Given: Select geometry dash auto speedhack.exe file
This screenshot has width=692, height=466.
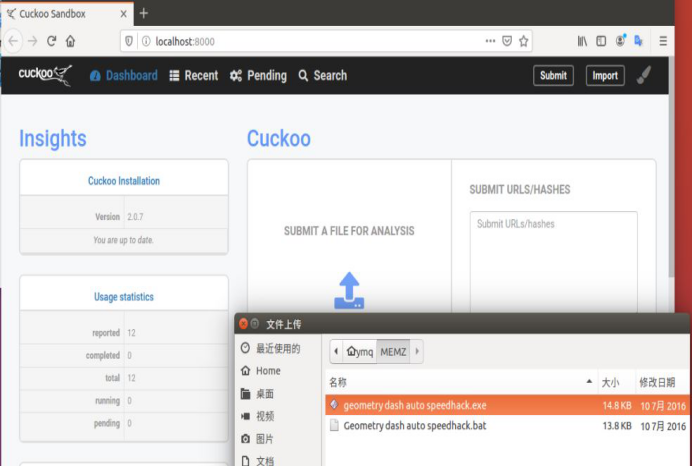Looking at the screenshot, I should pyautogui.click(x=507, y=405).
